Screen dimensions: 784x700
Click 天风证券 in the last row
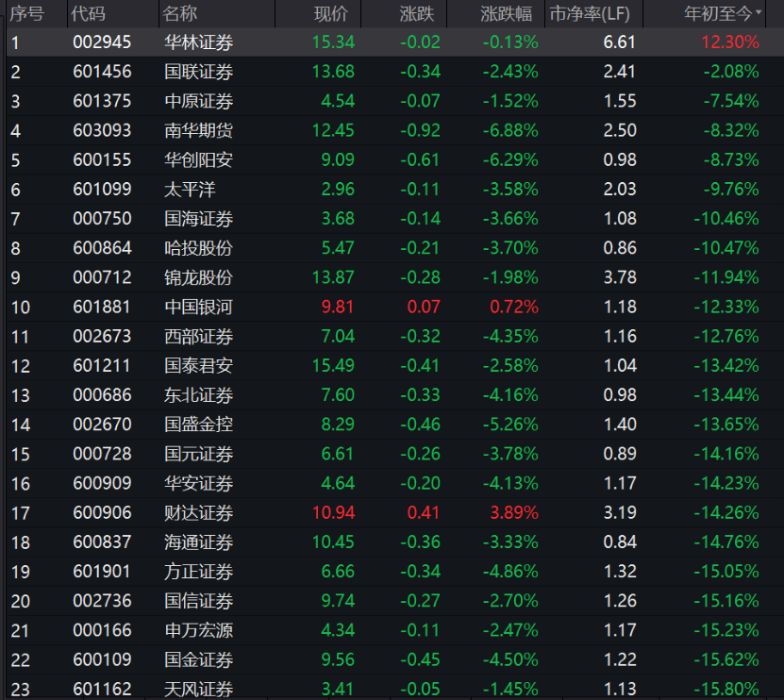(198, 690)
